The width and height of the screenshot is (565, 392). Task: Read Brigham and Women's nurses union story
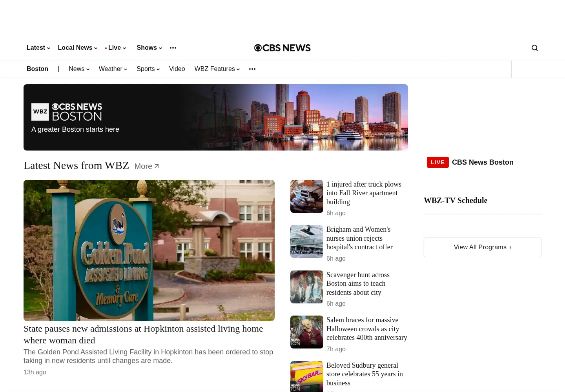[359, 238]
